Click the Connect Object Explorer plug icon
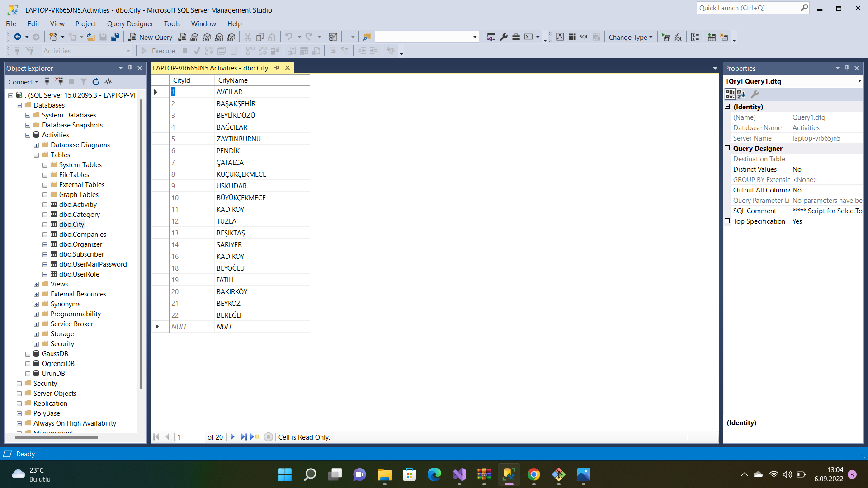The image size is (868, 488). [x=47, y=82]
